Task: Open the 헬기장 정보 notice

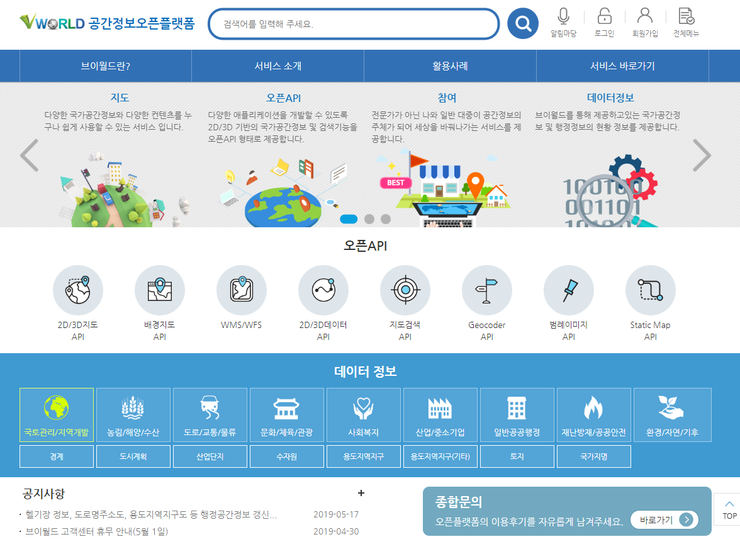Action: (x=151, y=515)
